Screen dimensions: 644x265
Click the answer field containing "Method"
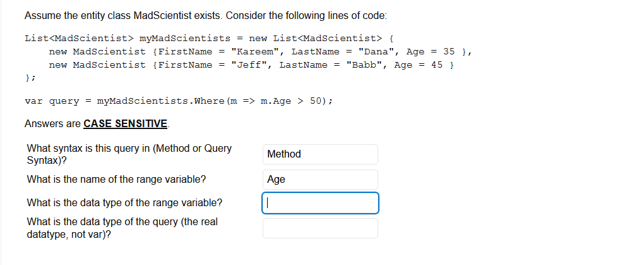coord(320,154)
